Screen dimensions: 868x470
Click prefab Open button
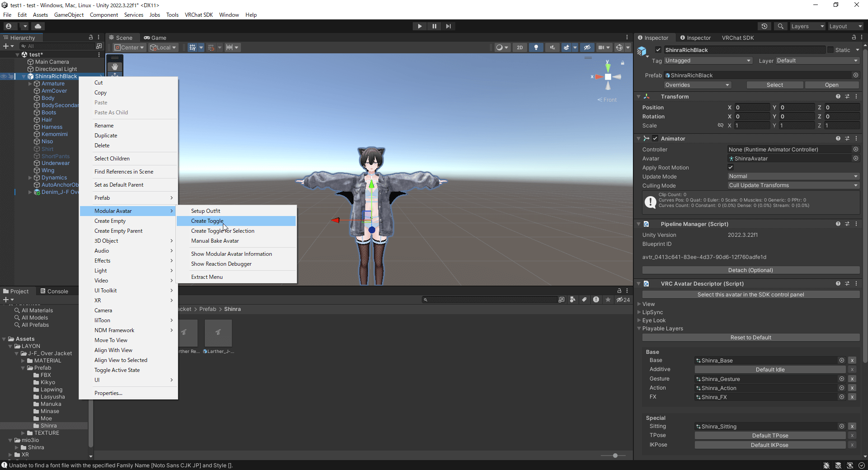(831, 85)
